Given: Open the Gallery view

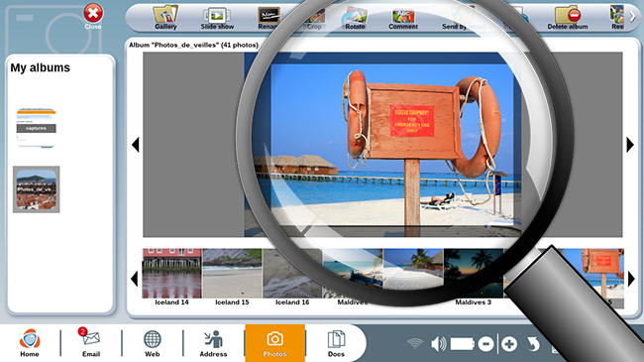Looking at the screenshot, I should click(x=165, y=18).
